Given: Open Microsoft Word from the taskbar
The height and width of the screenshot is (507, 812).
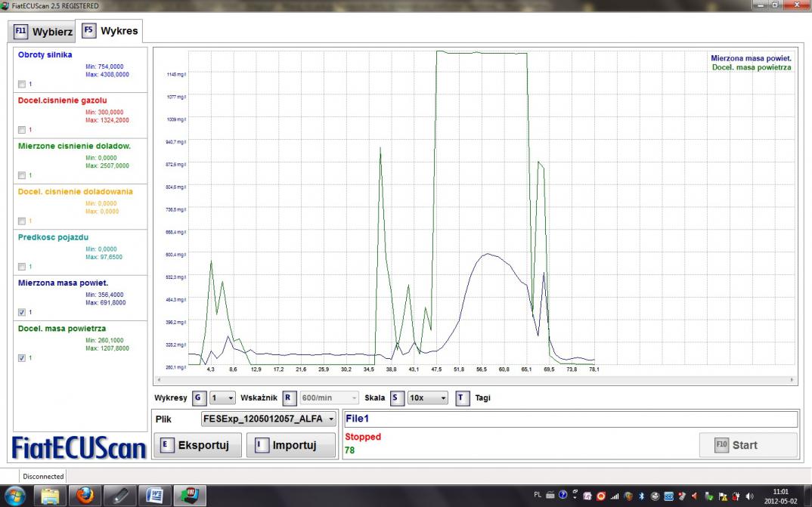Looking at the screenshot, I should (x=155, y=496).
